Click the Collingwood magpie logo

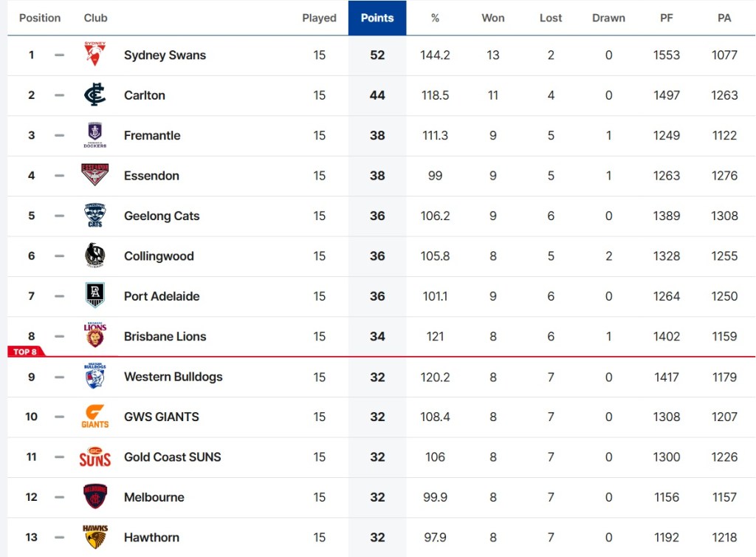click(94, 256)
